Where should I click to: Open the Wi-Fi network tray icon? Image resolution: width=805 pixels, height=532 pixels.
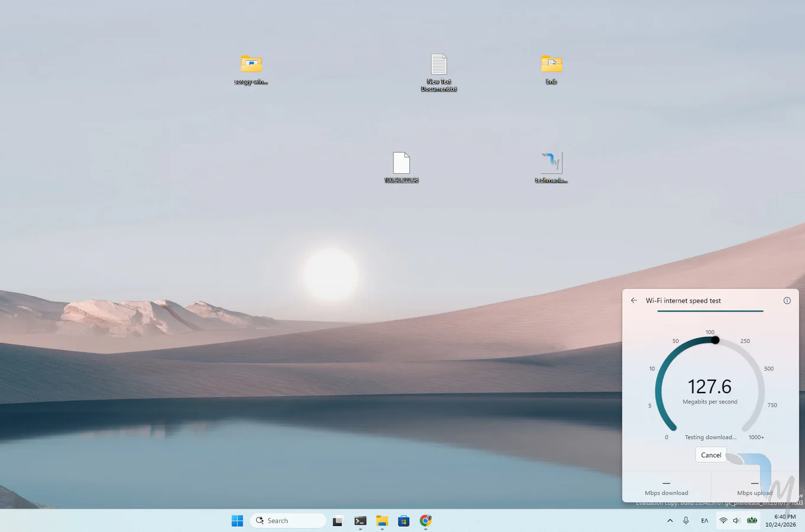click(723, 521)
